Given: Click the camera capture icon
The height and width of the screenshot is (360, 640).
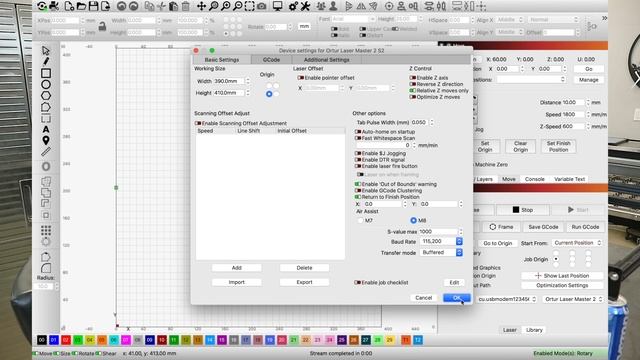Looking at the screenshot, I should (x=262, y=6).
